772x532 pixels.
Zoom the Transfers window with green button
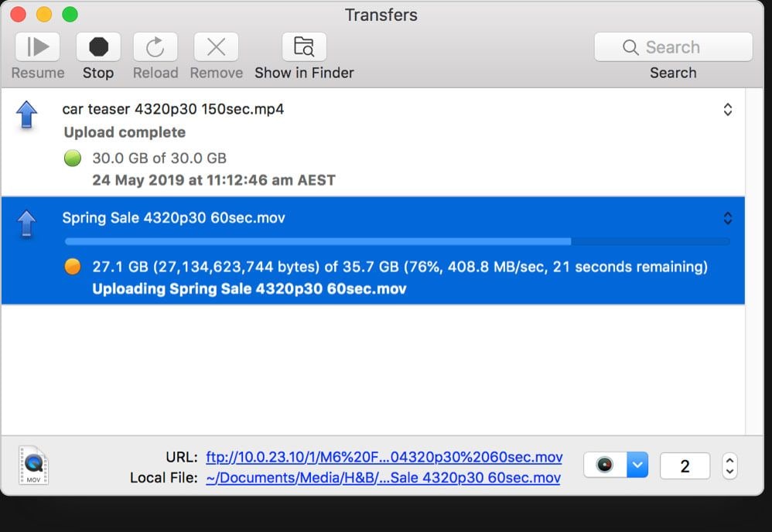coord(70,14)
